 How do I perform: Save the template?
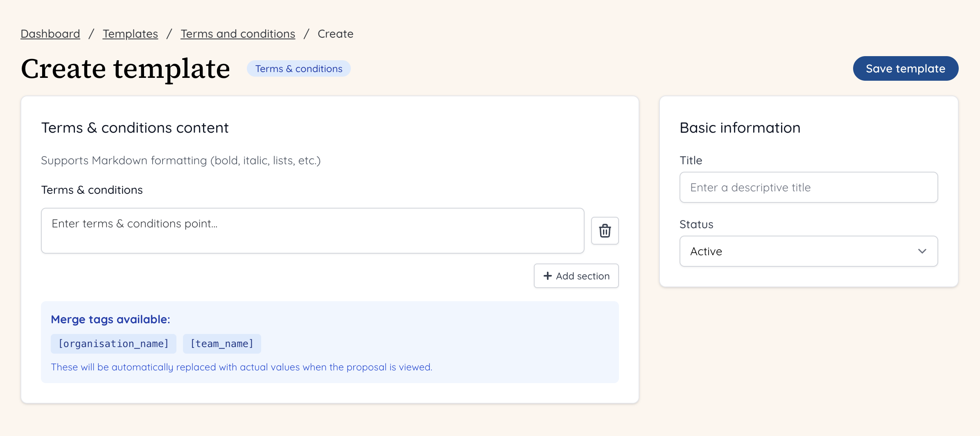[x=905, y=68]
